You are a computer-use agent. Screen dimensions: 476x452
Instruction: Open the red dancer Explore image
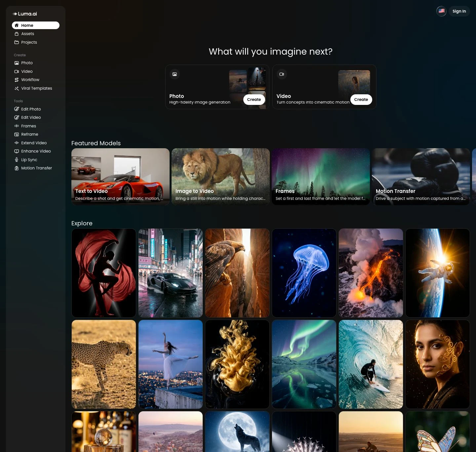pyautogui.click(x=104, y=273)
